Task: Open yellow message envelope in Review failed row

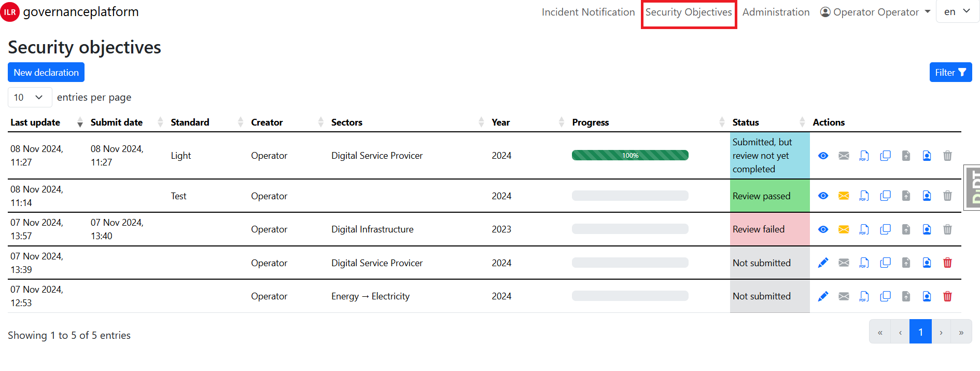Action: [844, 229]
